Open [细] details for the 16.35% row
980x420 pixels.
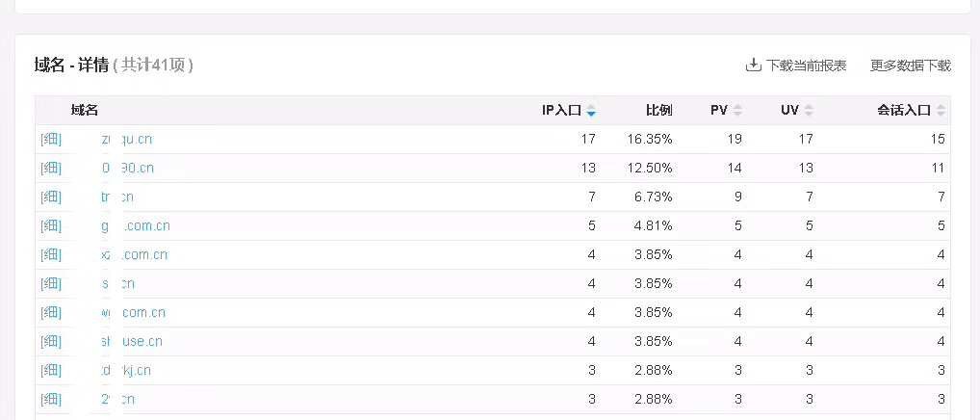[x=51, y=140]
